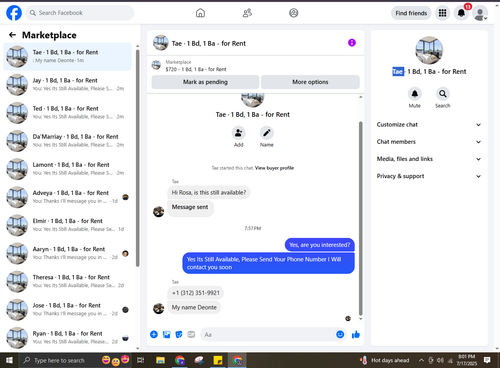Choose a sticker using the sticker icon
This screenshot has height=368, width=500.
[179, 334]
